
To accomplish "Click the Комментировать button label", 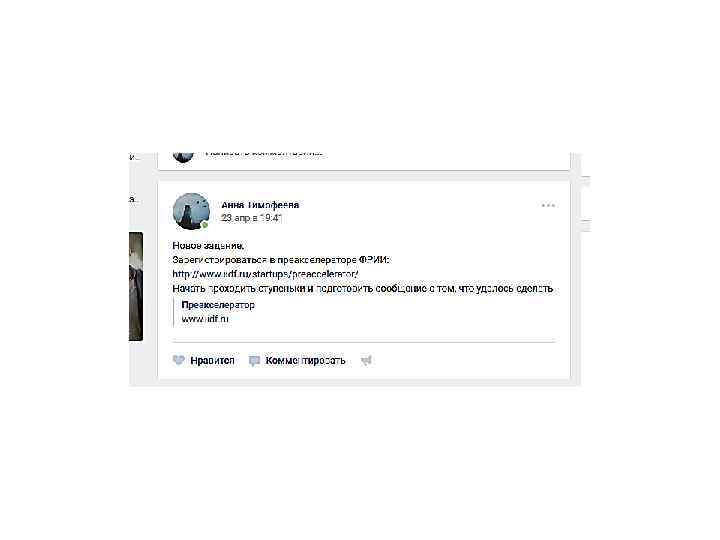I will [305, 360].
